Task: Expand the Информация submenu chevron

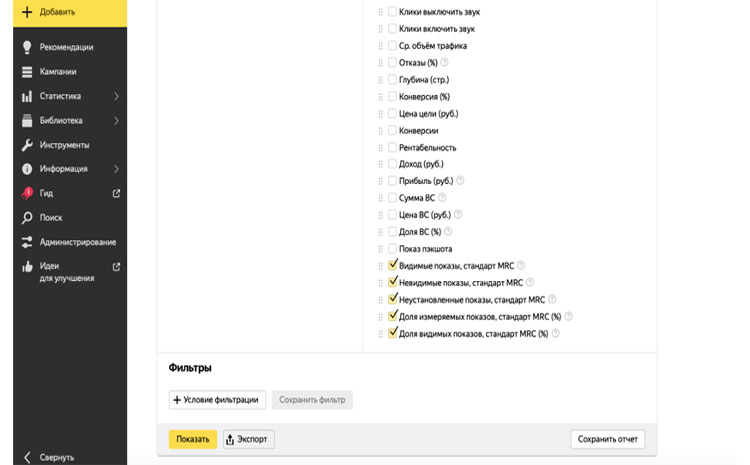Action: click(116, 169)
